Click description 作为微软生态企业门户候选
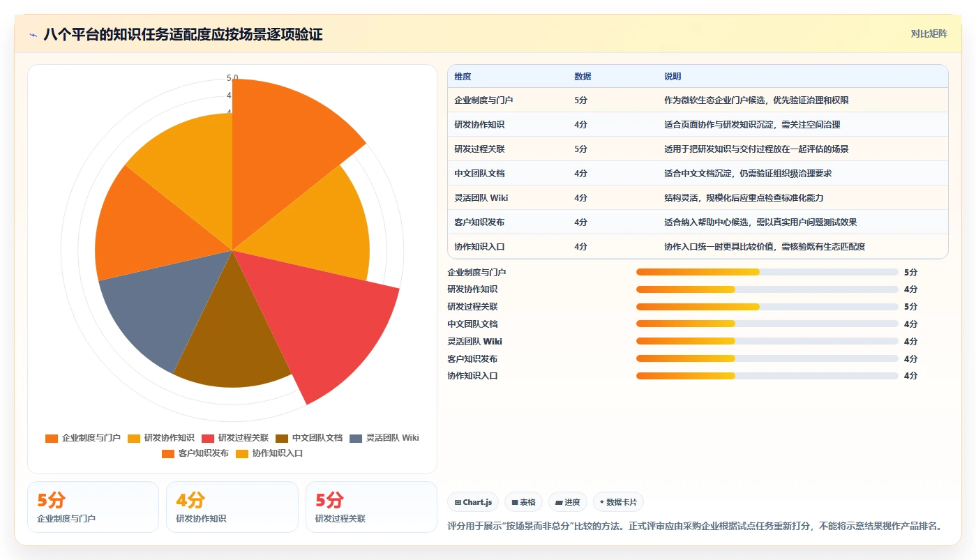Image resolution: width=976 pixels, height=560 pixels. [756, 100]
